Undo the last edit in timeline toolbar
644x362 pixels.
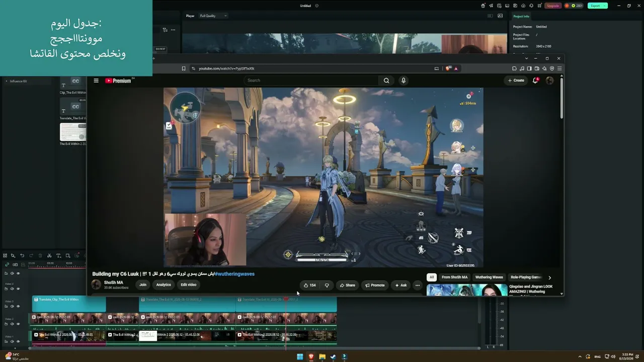(22, 256)
